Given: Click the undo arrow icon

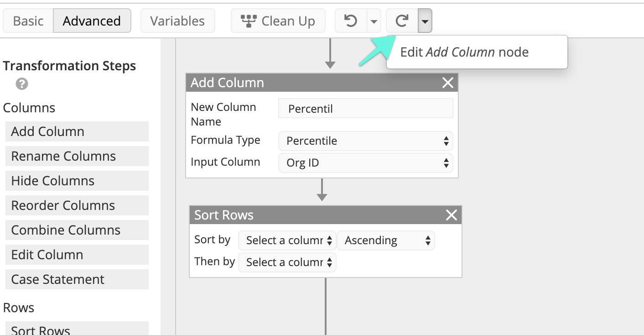Looking at the screenshot, I should (x=351, y=21).
